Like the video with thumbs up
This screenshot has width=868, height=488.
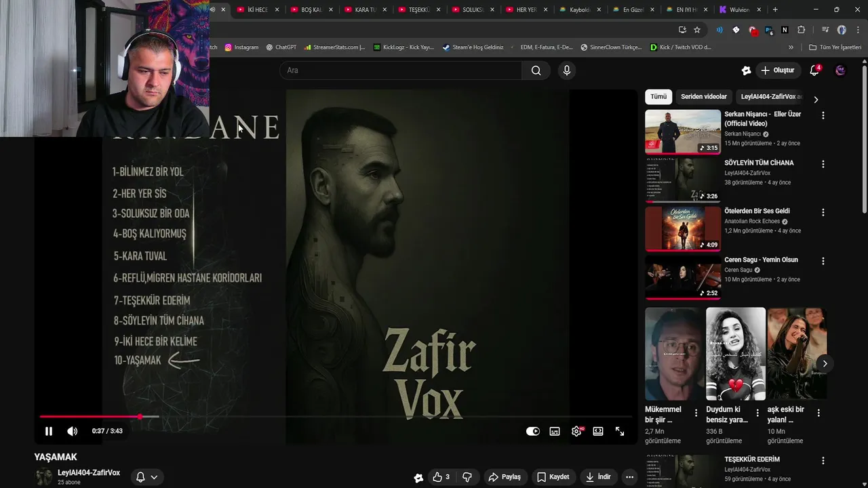[441, 477]
